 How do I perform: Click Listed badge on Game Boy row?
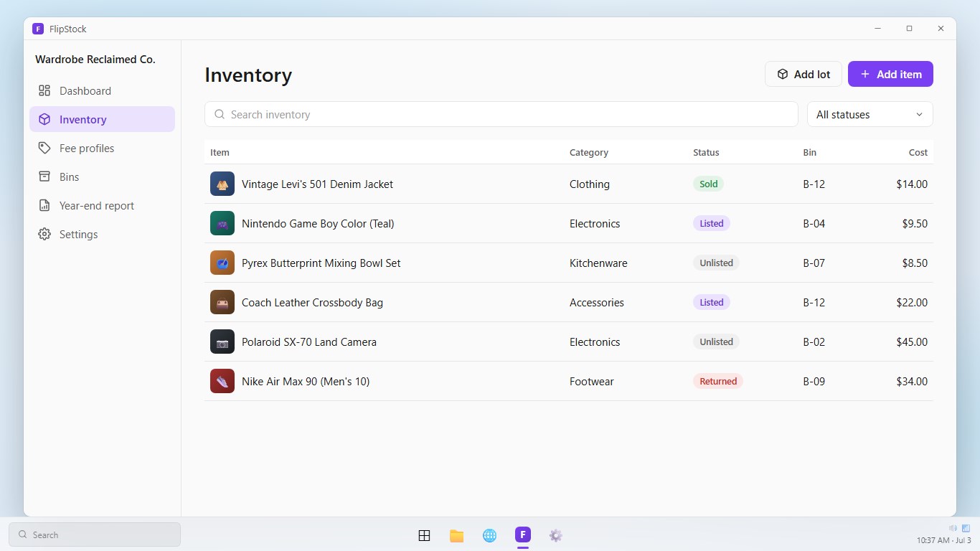tap(711, 223)
